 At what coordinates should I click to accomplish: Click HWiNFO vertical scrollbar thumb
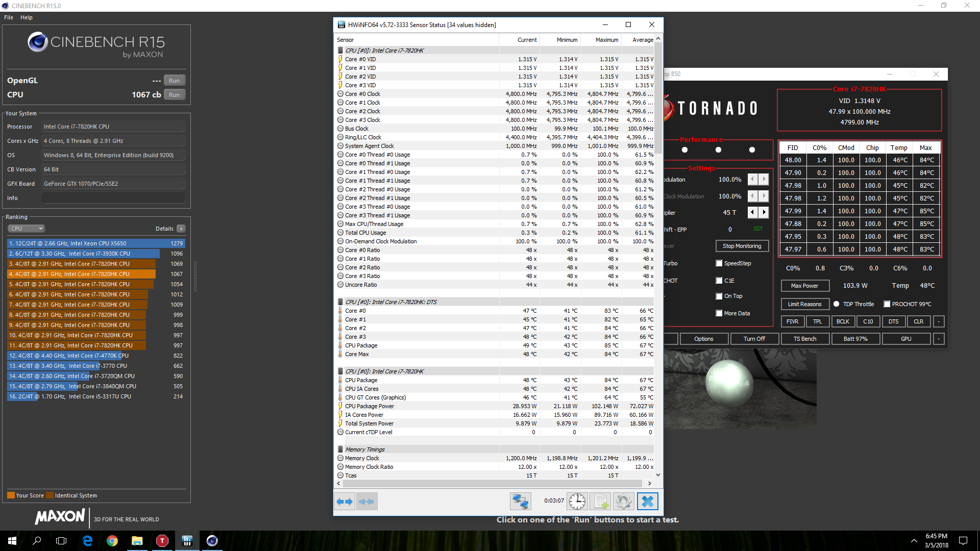point(658,97)
